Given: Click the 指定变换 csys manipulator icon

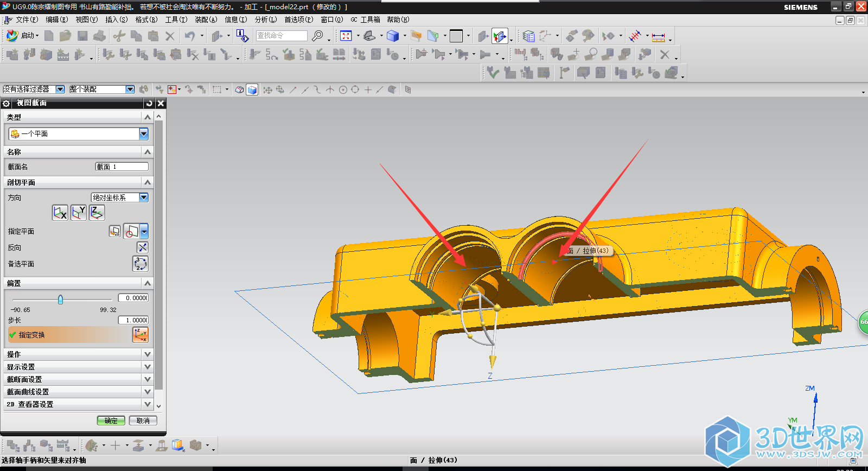Looking at the screenshot, I should 140,335.
